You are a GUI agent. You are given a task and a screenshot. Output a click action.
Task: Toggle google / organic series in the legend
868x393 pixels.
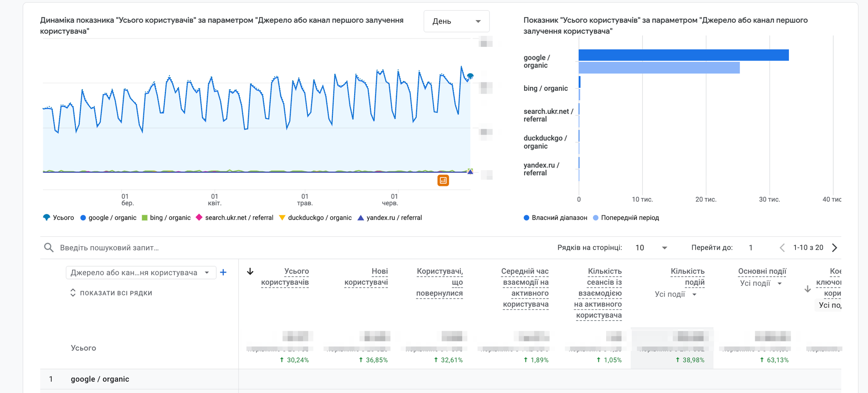tap(108, 218)
